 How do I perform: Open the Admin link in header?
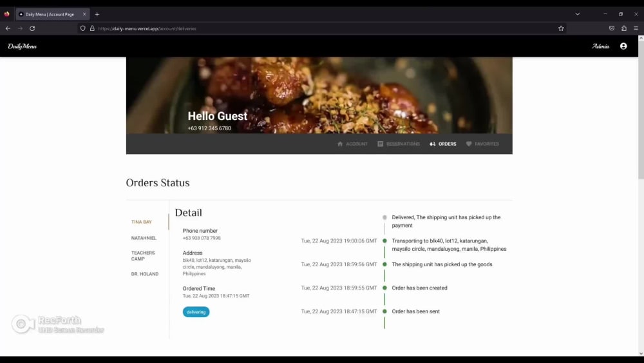(x=600, y=46)
